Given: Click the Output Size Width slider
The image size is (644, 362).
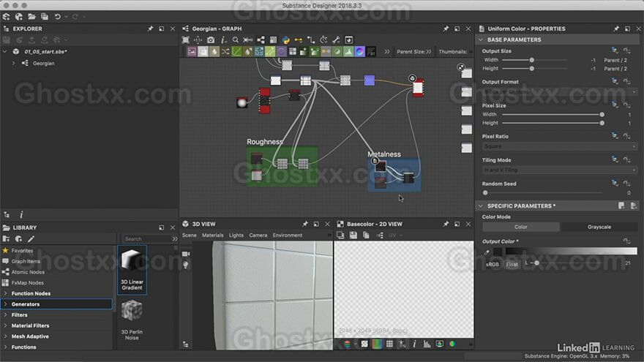Looking at the screenshot, I should click(x=535, y=60).
